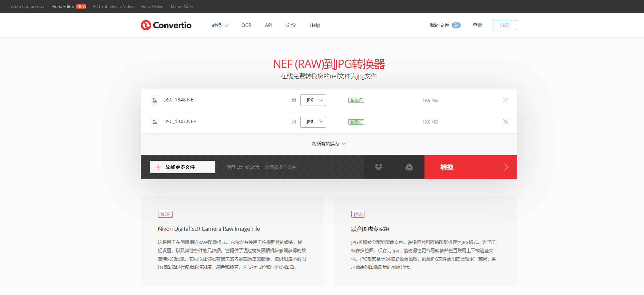This screenshot has height=295, width=644.
Task: Click the 注册 register button
Action: 505,25
